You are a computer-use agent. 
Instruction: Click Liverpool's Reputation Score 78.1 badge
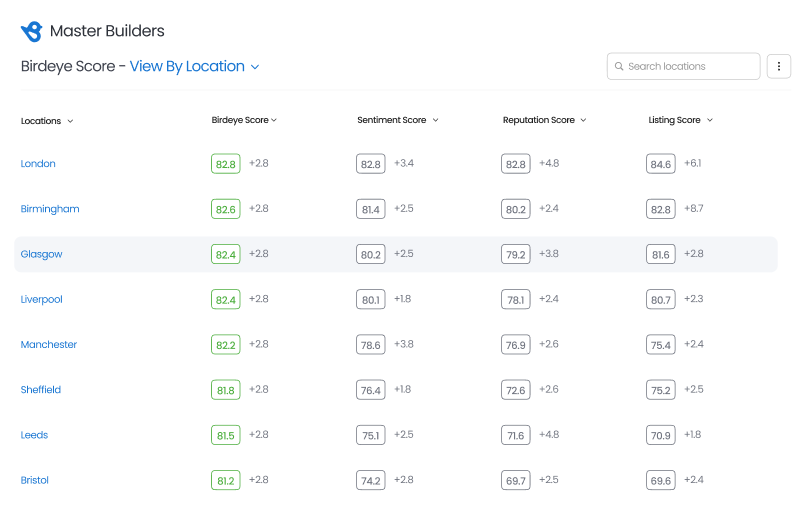pos(516,299)
